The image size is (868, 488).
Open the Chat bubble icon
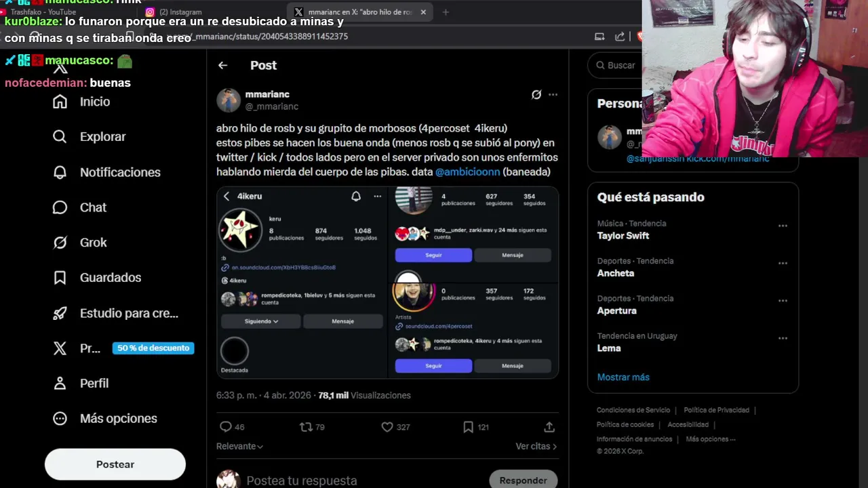(x=60, y=207)
